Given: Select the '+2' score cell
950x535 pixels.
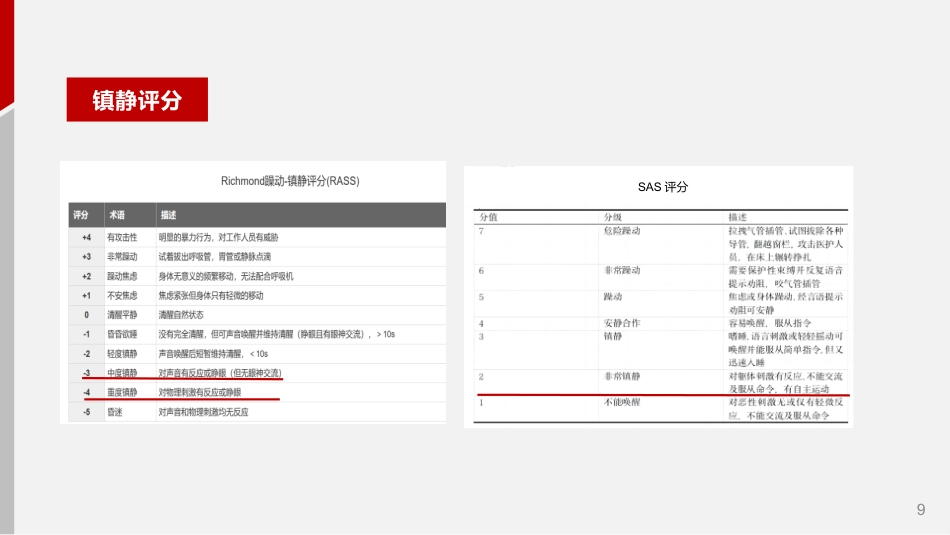Looking at the screenshot, I should (87, 276).
